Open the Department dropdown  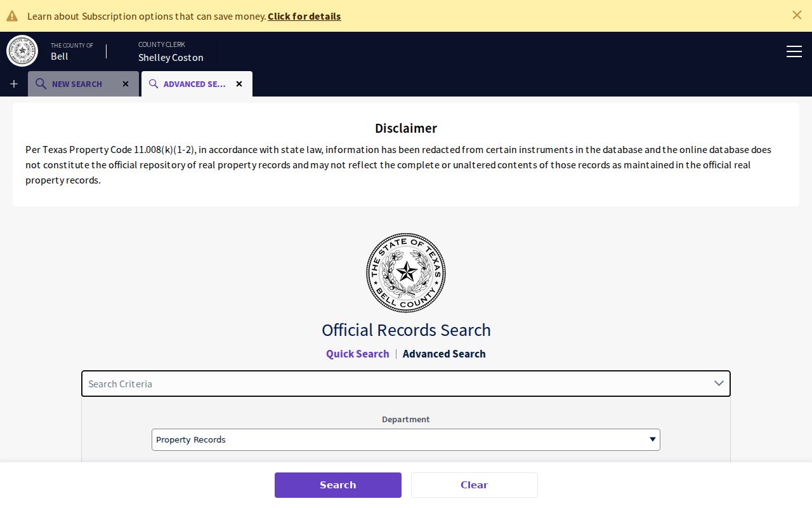click(406, 439)
